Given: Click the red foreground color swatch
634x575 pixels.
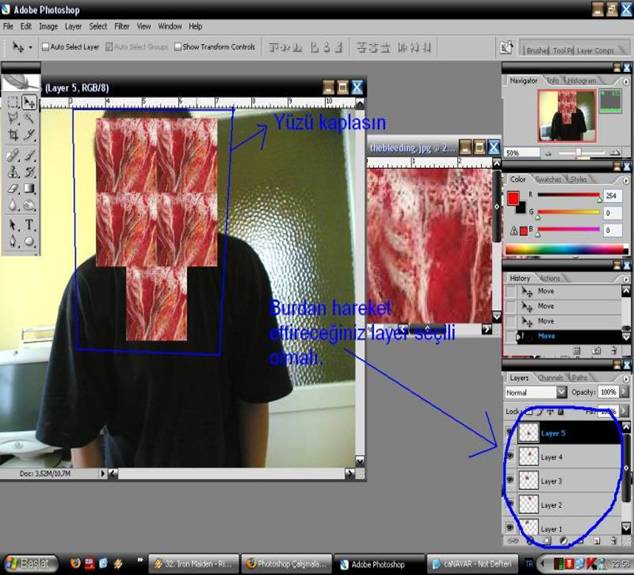Looking at the screenshot, I should tap(513, 198).
